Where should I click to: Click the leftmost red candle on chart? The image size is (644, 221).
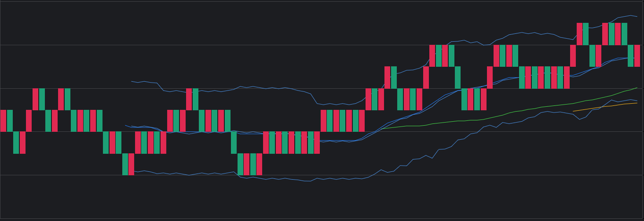[x=3, y=121]
